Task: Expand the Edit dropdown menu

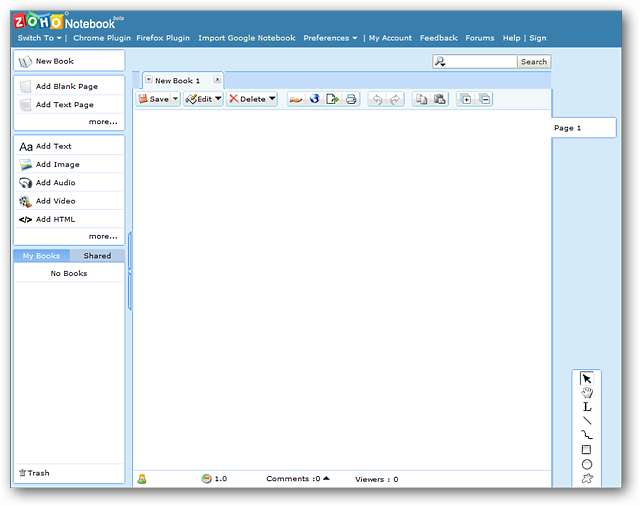Action: [218, 99]
